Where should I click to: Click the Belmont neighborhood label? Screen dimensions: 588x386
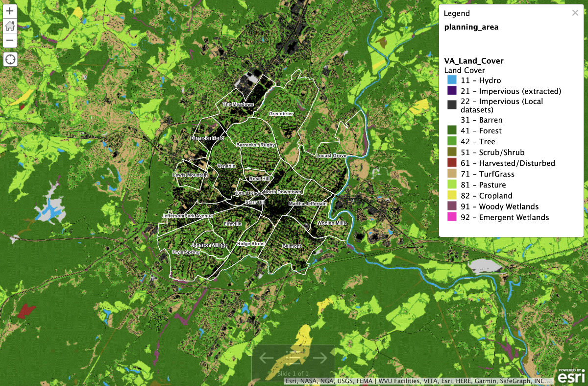(291, 246)
